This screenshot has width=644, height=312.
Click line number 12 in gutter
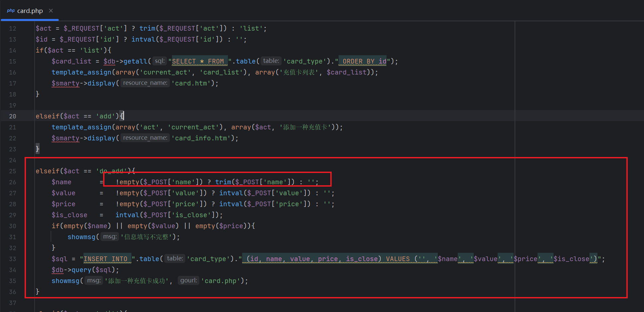coord(13,29)
